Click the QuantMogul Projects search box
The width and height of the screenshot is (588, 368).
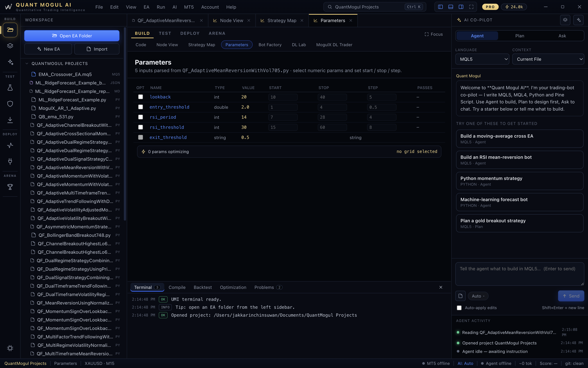375,7
